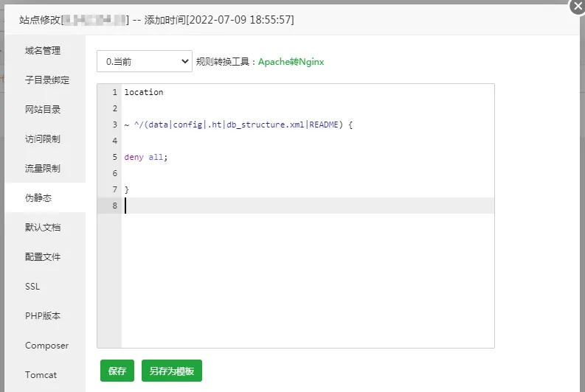Open the Apache转Nginx conversion tool link
Image resolution: width=585 pixels, height=392 pixels.
[291, 62]
